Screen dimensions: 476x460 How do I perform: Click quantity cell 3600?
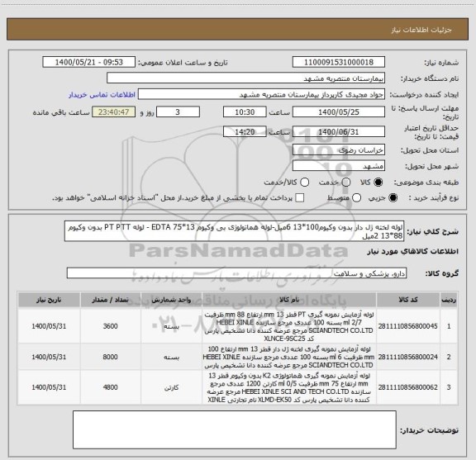[111, 326]
